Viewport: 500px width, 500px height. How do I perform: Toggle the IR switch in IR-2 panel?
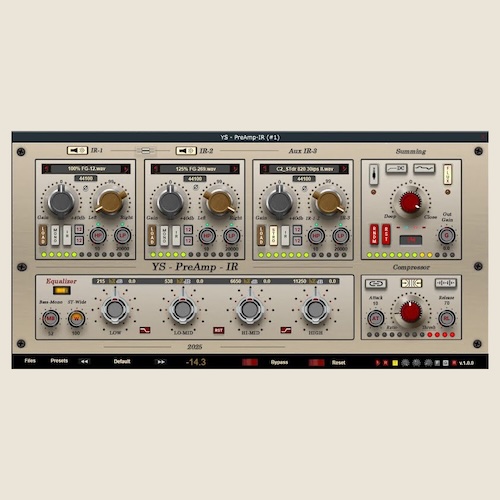(x=176, y=236)
